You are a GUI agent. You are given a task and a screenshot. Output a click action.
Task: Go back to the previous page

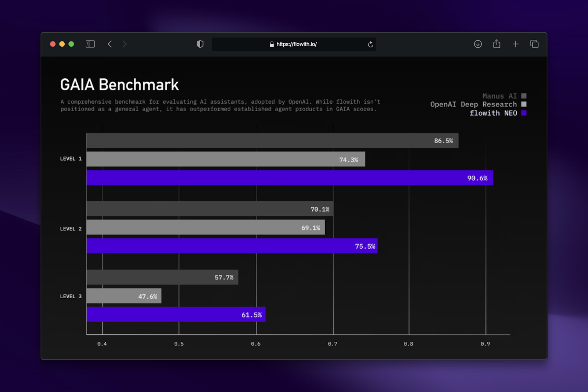[110, 44]
